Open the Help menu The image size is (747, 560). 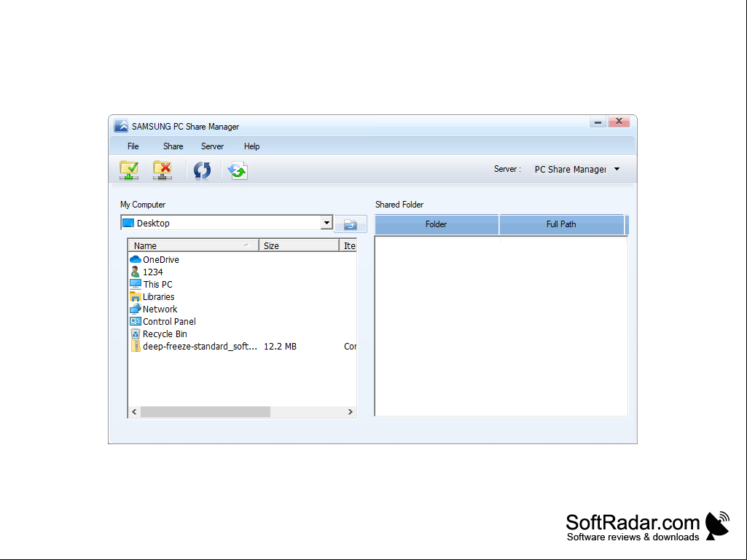[251, 146]
